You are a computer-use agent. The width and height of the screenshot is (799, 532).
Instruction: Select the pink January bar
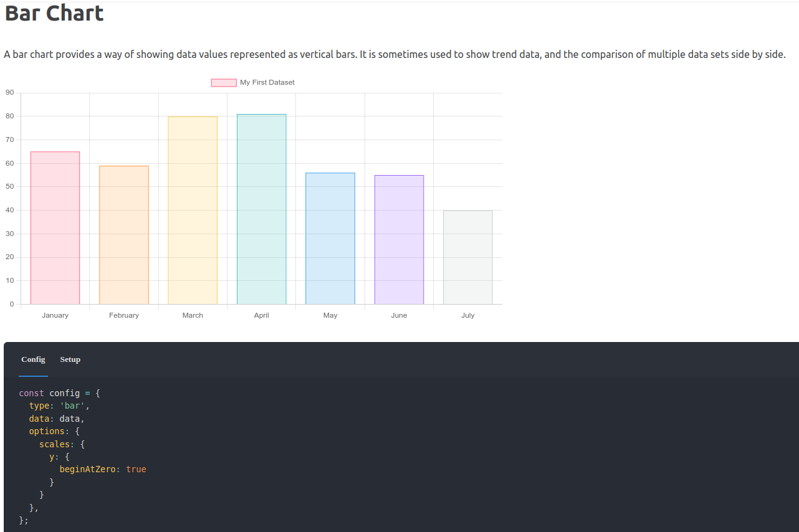pos(55,228)
